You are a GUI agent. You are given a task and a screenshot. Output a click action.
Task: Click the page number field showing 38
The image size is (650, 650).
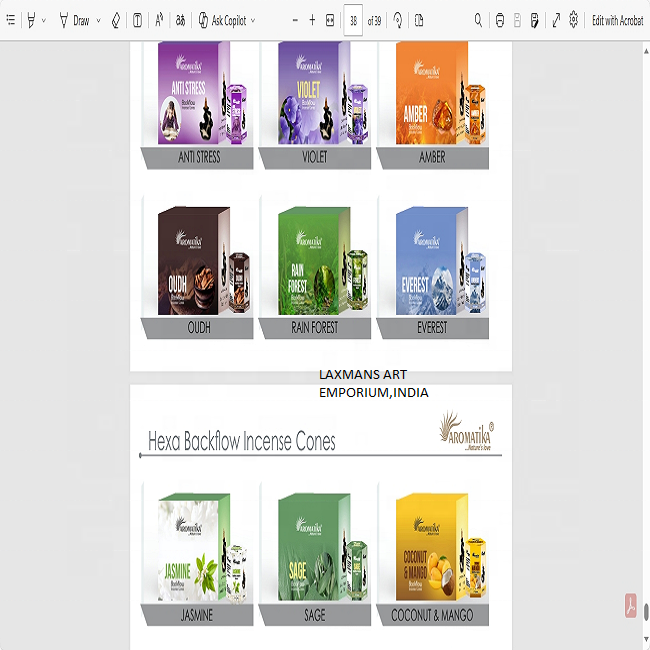click(x=353, y=20)
